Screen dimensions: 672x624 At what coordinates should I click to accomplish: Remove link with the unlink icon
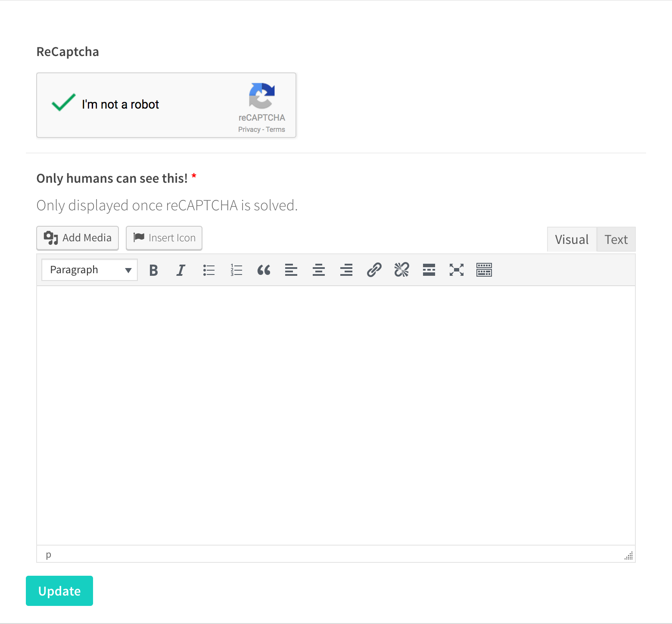tap(401, 270)
